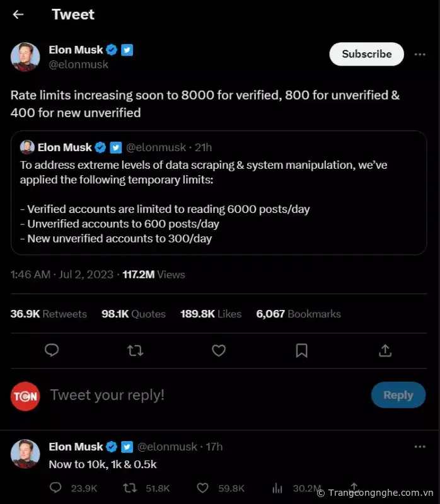Click the Subscribe button
Screen dimensions: 440x504
tap(366, 54)
